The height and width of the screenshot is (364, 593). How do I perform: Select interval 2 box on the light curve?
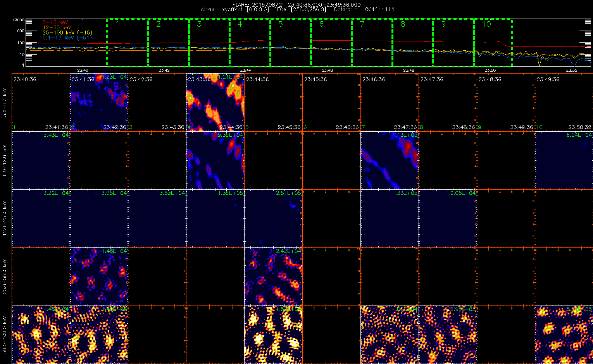click(x=168, y=42)
